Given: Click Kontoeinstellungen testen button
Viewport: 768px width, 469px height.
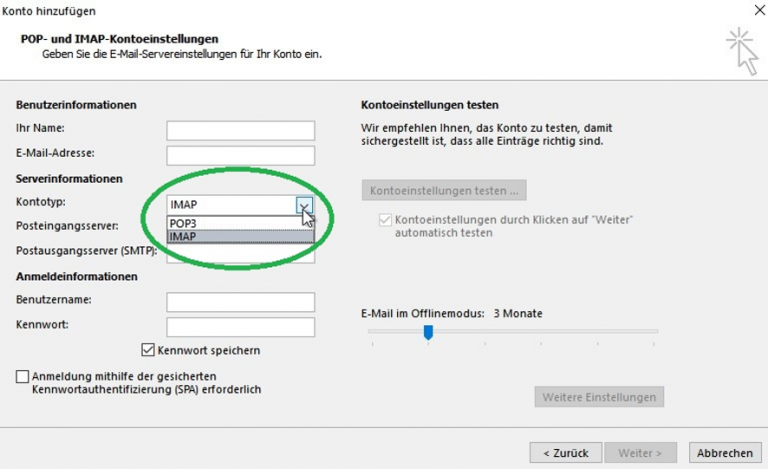Looking at the screenshot, I should pos(444,190).
